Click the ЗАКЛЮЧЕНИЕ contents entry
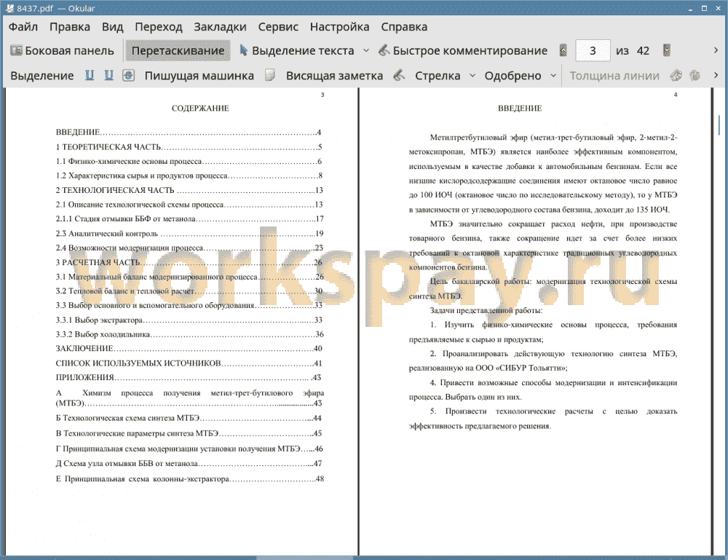This screenshot has width=728, height=560. point(189,349)
